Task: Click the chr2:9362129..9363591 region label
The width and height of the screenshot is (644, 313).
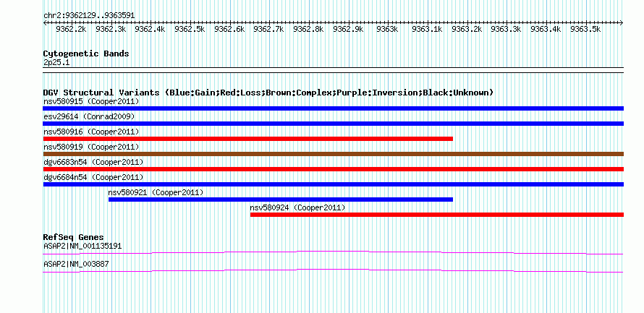Action: point(89,16)
